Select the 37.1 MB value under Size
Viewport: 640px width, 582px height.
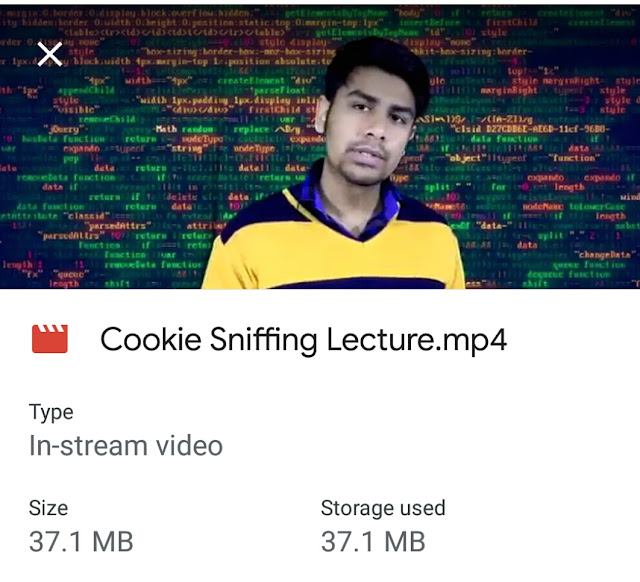click(81, 542)
